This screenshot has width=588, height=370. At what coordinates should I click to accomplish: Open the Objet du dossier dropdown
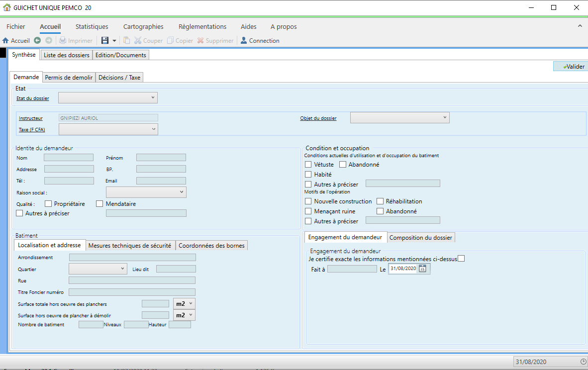[400, 118]
